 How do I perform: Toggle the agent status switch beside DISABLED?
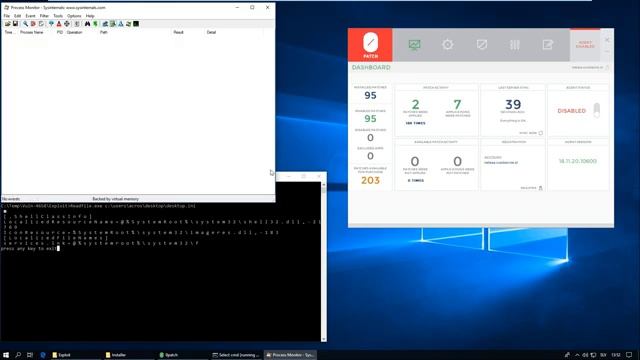point(597,110)
